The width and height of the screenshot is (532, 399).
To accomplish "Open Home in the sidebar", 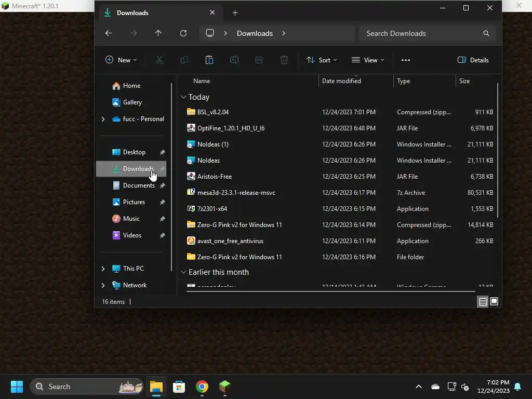I will pos(131,86).
